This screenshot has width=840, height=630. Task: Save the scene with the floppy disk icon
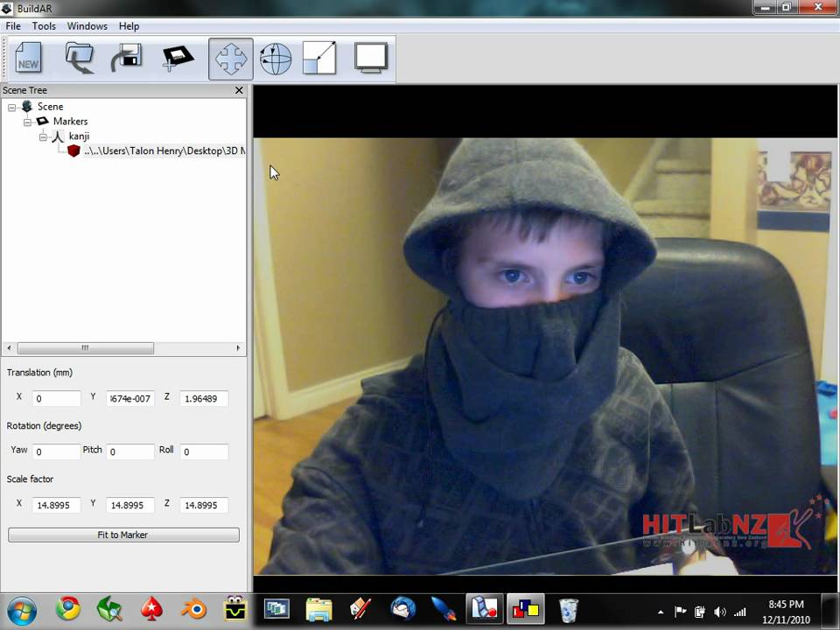[127, 58]
